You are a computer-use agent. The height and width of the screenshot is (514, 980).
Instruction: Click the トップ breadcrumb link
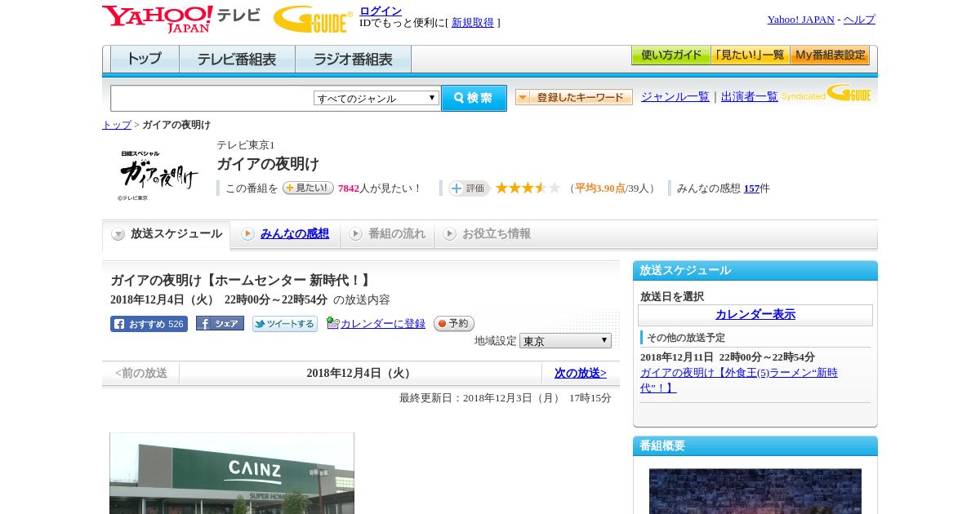[117, 125]
